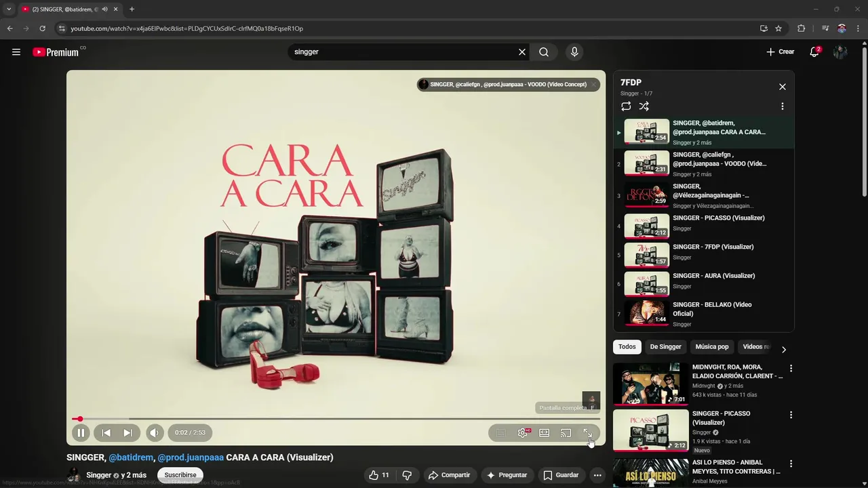The height and width of the screenshot is (488, 868).
Task: Close the 7FDP playlist panel
Action: pos(783,87)
